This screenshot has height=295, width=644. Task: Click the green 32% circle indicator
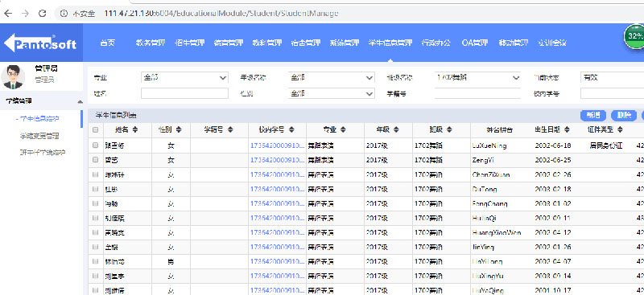[x=634, y=36]
